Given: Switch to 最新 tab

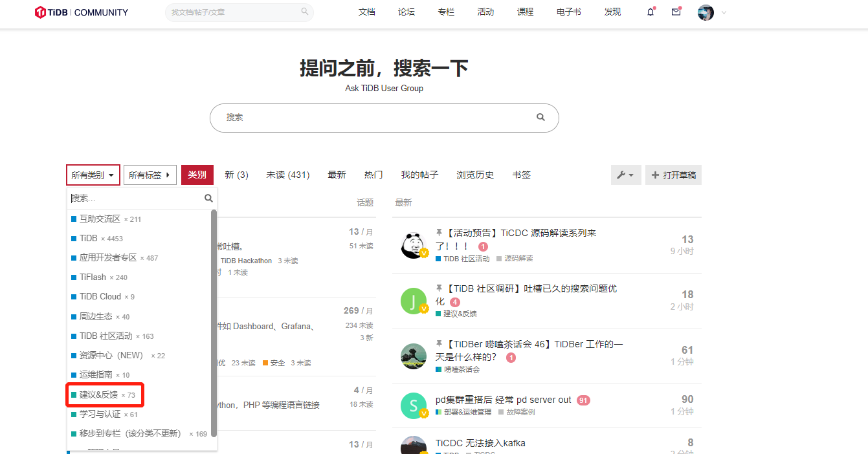Looking at the screenshot, I should pos(337,175).
